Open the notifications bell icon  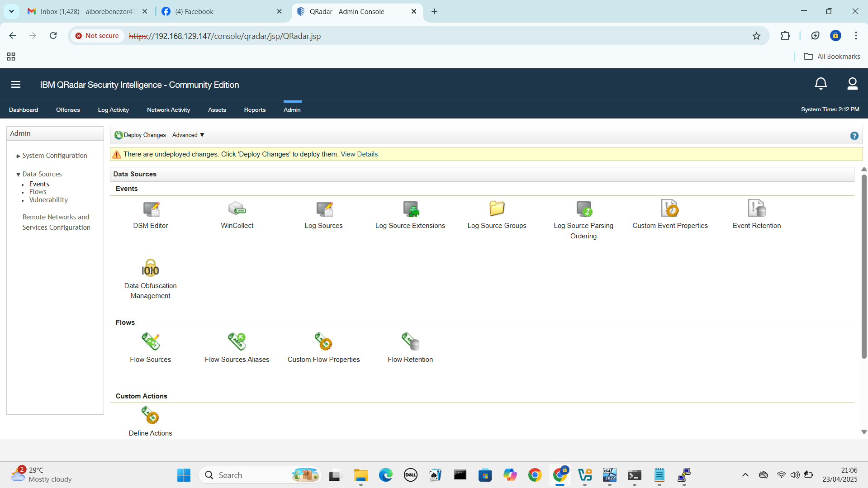click(x=821, y=84)
